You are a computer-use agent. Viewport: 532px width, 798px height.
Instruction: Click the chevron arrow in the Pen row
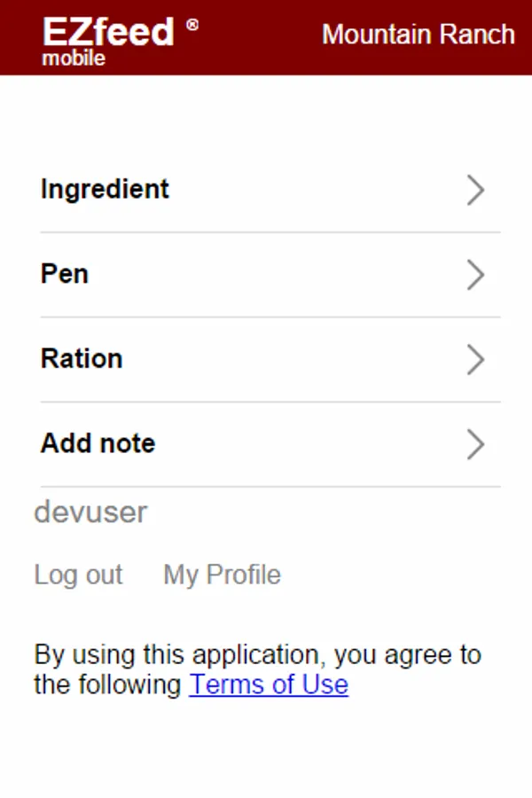point(476,275)
